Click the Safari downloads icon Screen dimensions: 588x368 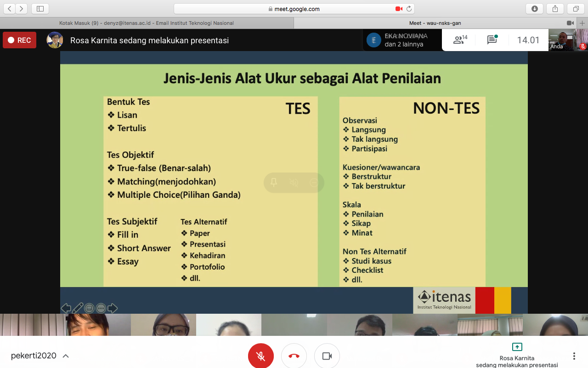pyautogui.click(x=535, y=9)
